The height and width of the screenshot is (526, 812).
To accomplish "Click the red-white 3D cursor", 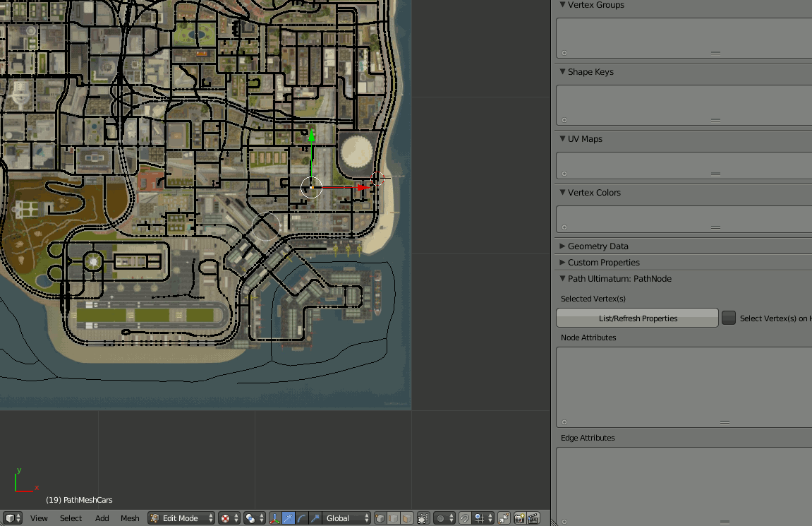I will pos(377,179).
